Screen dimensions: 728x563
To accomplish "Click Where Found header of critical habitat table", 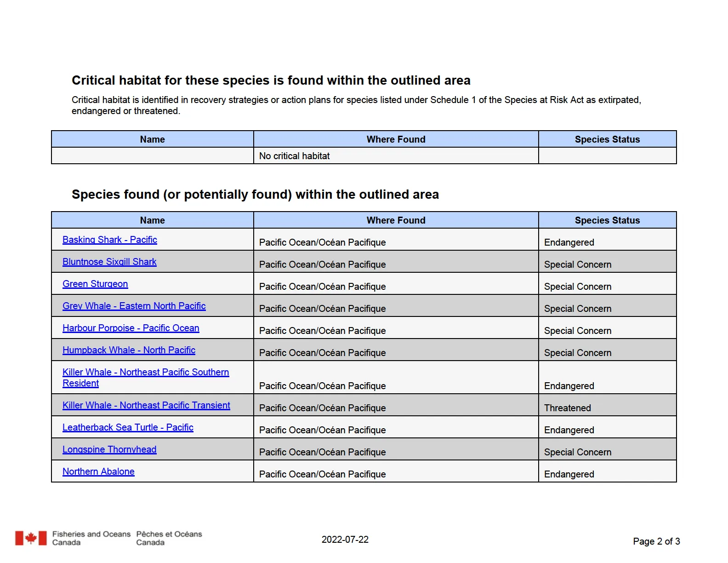I will point(396,139).
